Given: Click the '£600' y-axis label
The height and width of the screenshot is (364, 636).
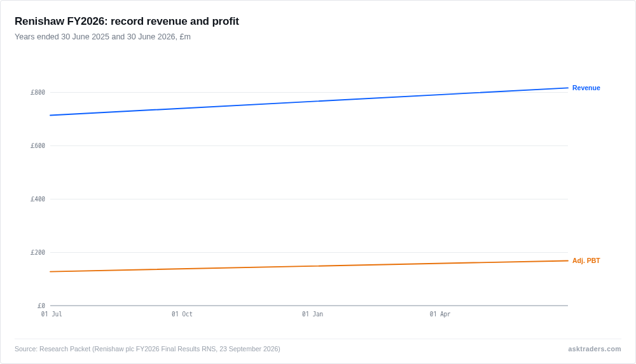Looking at the screenshot, I should point(38,146).
